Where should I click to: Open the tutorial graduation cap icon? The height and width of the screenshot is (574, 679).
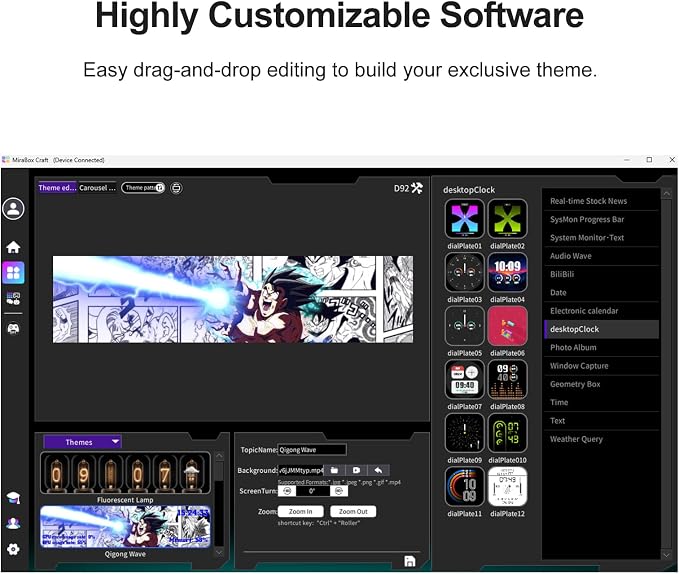tap(13, 497)
